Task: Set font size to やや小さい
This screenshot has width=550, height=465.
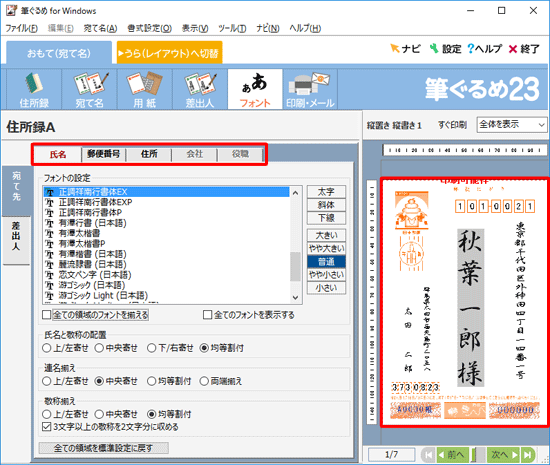Action: click(x=326, y=275)
